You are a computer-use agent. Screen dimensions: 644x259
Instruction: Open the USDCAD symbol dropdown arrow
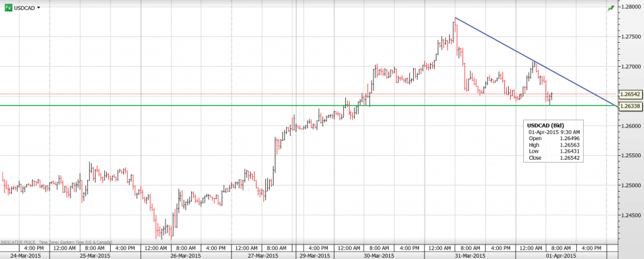tap(39, 8)
